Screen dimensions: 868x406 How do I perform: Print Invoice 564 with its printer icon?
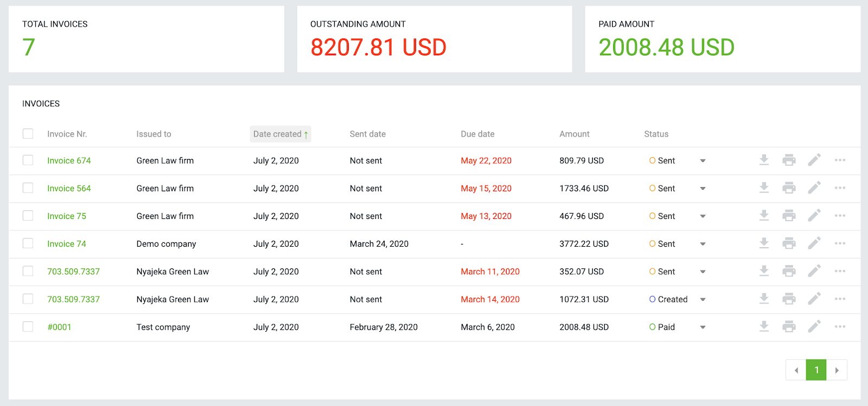coord(789,188)
